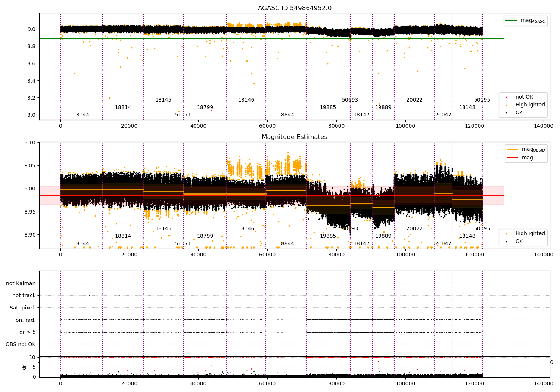Viewport: 560px width, 392px height.
Task: Click 'OK' in the middle plot legend
Action: coord(519,242)
